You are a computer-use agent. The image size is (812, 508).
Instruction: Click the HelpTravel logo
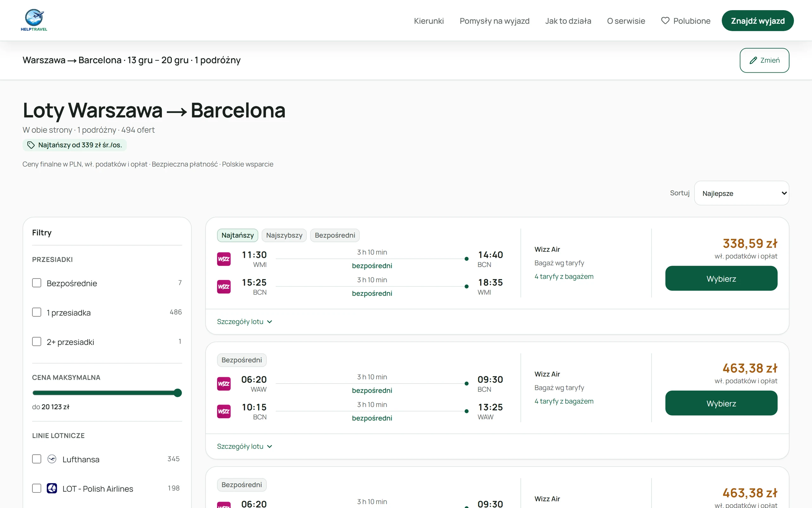pos(34,20)
